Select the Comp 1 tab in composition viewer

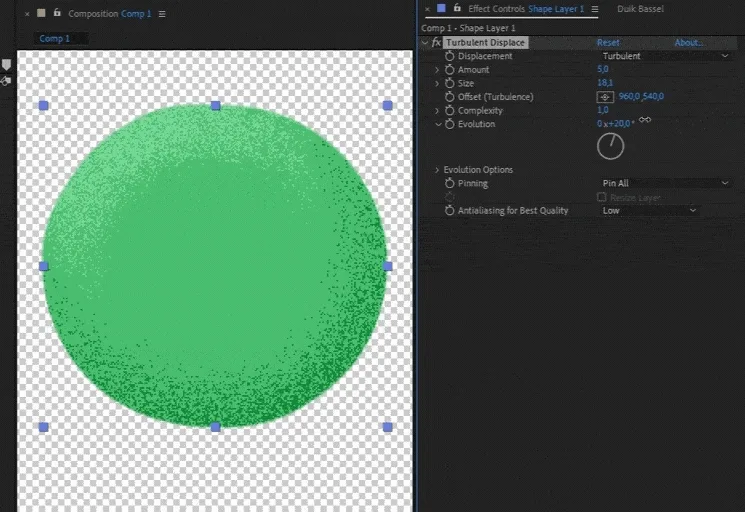[x=55, y=39]
